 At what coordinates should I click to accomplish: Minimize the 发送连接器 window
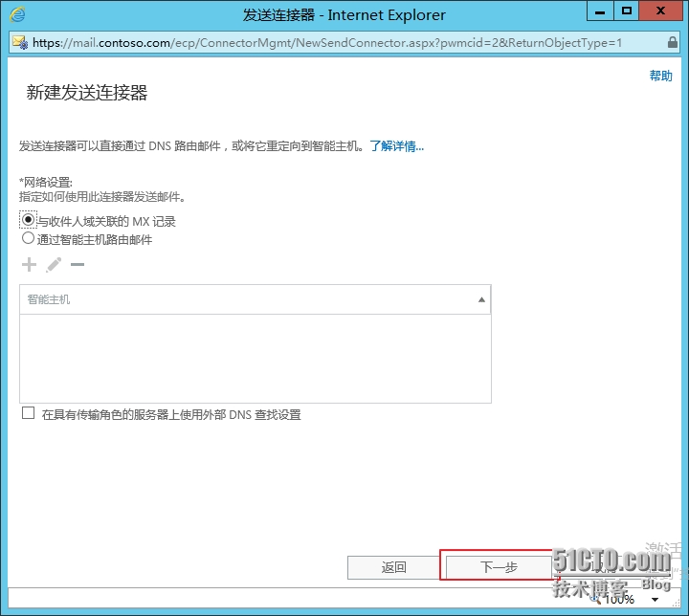click(x=601, y=11)
